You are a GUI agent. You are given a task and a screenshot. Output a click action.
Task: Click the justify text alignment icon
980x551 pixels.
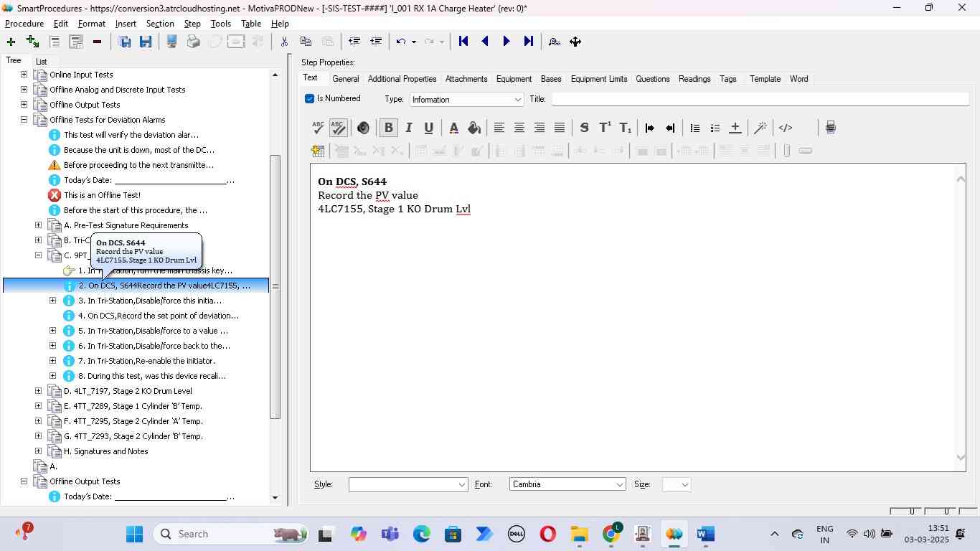point(560,128)
